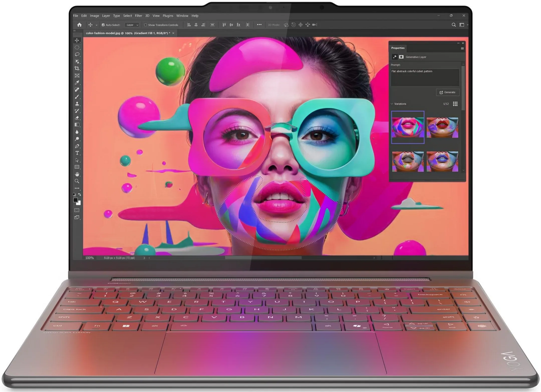
Task: Click the Home icon in options bar
Action: 79,25
